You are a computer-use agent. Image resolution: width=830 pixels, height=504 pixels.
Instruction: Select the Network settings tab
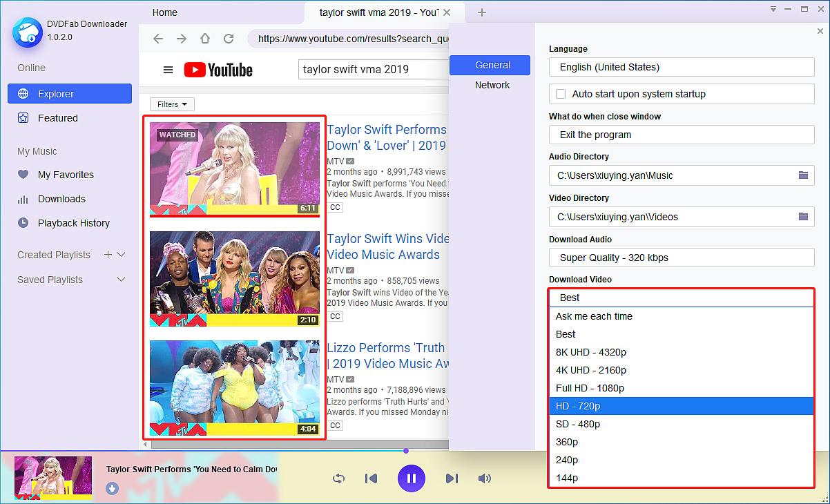tap(492, 85)
